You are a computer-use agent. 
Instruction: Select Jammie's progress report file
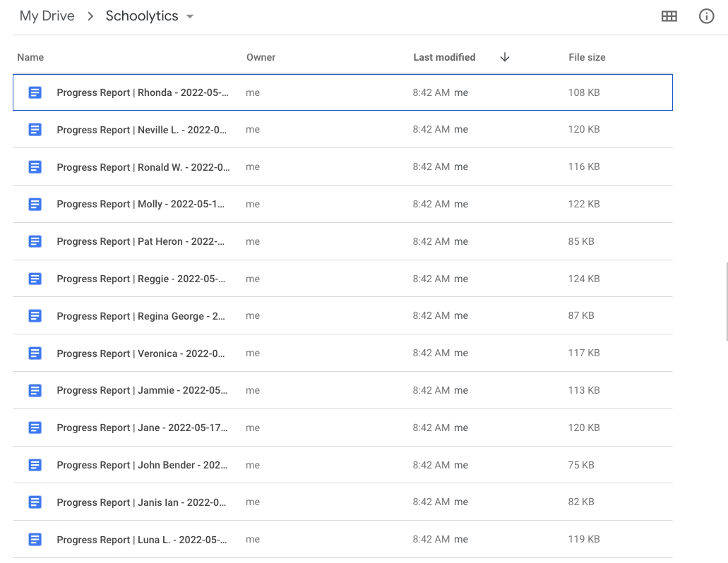(142, 390)
